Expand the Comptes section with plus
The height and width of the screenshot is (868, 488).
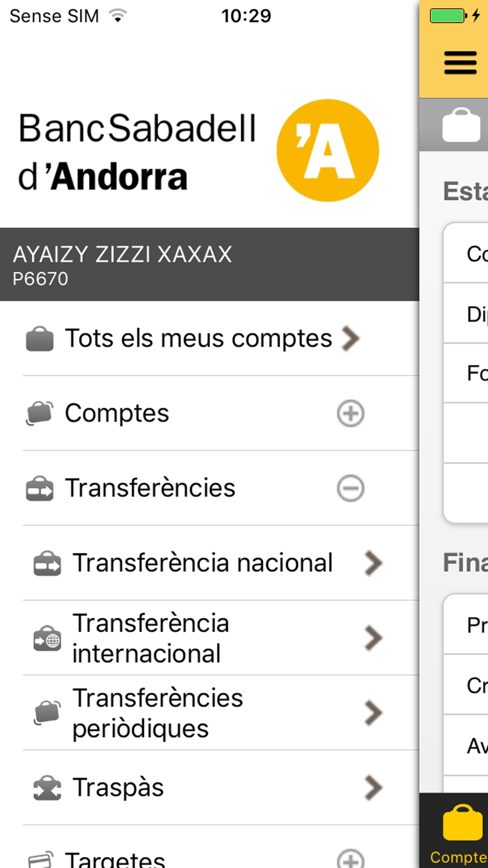point(350,413)
